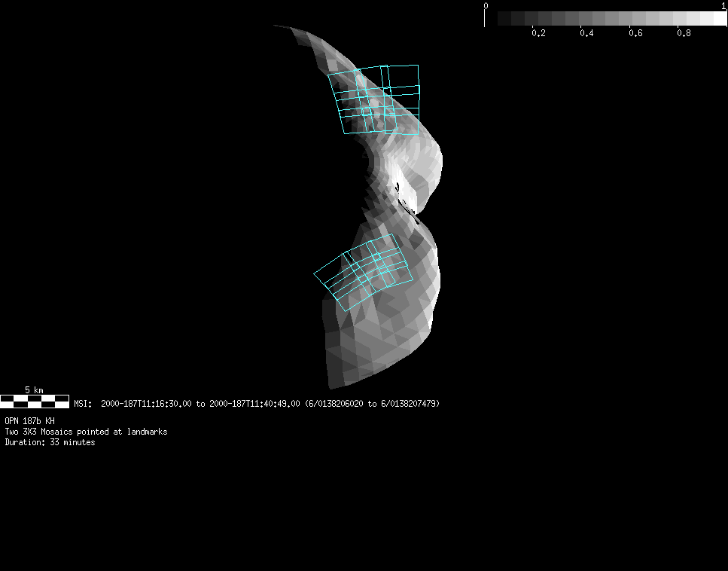The height and width of the screenshot is (571, 728).
Task: Select the 0.2 tick label on grayscale bar
Action: click(x=538, y=33)
